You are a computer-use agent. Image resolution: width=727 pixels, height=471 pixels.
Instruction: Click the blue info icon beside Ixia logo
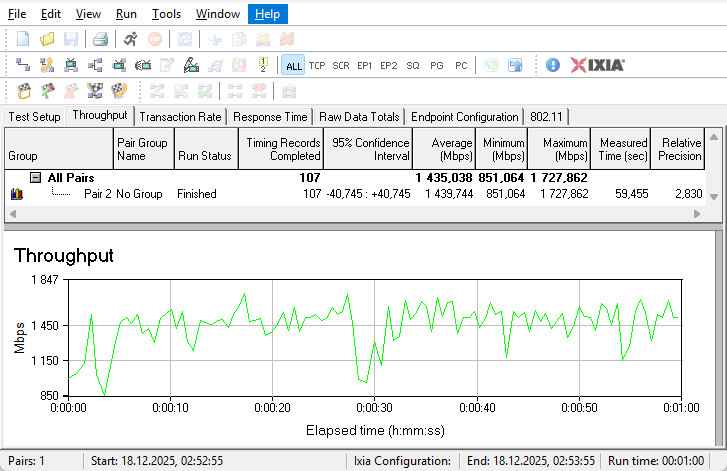coord(553,65)
